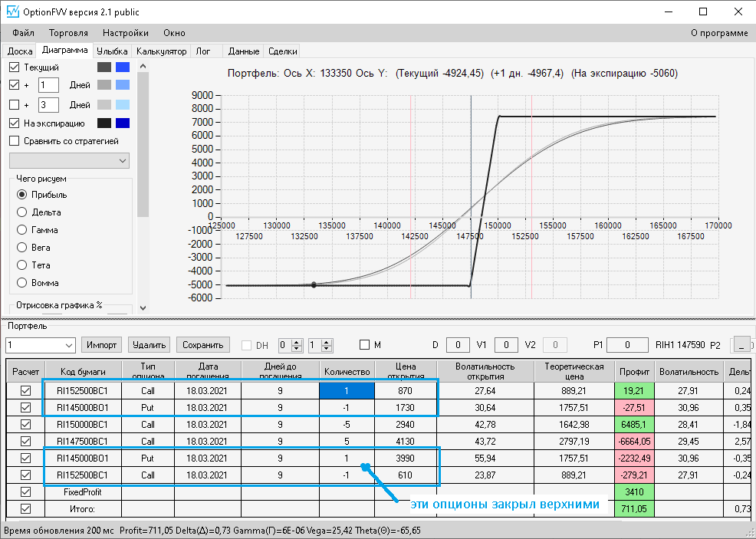Viewport: 756px width, 539px height.
Task: Select the Дельта radio button
Action: 21,212
